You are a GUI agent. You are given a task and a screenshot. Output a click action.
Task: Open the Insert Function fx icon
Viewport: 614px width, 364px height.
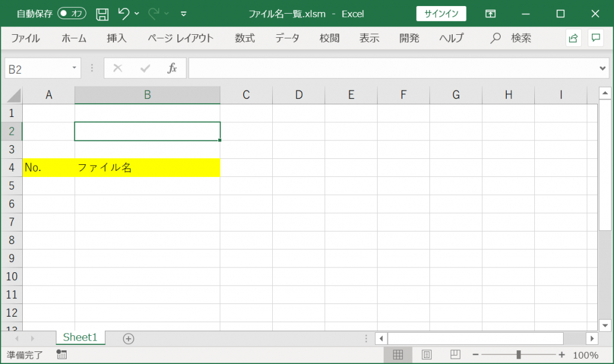click(172, 68)
